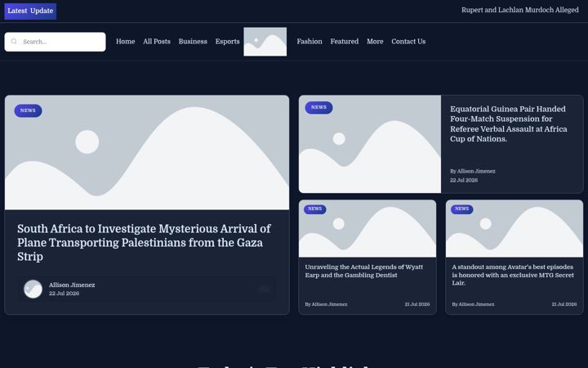Screen dimensions: 588x368
Task: Open Equatorial Guinea Pair Handed headline
Action: coord(509,124)
